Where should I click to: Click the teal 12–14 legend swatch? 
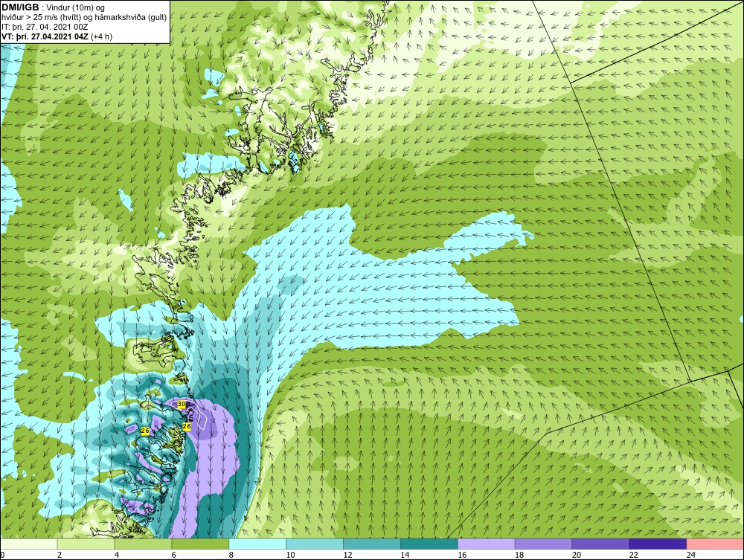click(x=371, y=544)
